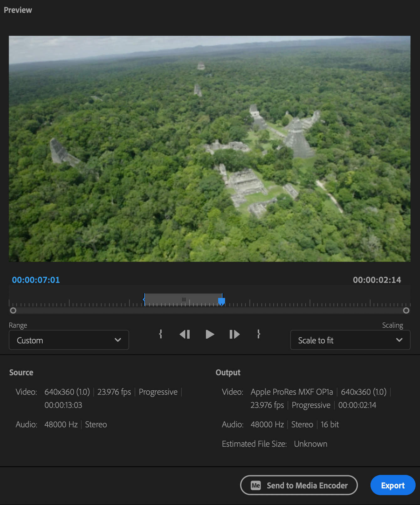Click the grip handle in the selected range bar
The height and width of the screenshot is (505, 420).
pos(184,299)
